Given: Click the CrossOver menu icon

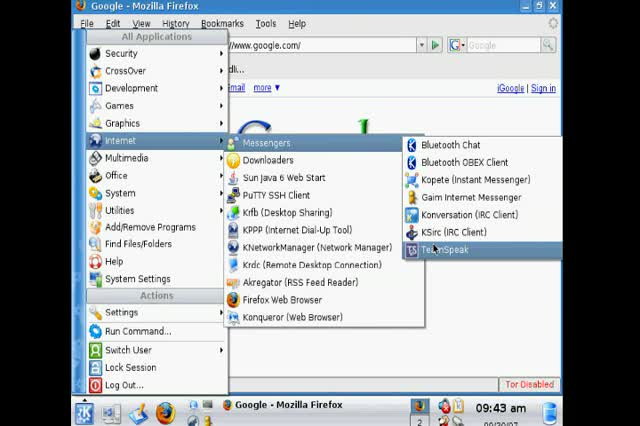Looking at the screenshot, I should [96, 71].
